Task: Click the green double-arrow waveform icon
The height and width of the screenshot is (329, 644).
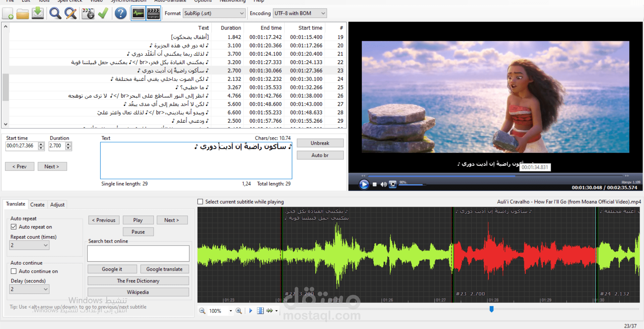Action: [x=269, y=311]
